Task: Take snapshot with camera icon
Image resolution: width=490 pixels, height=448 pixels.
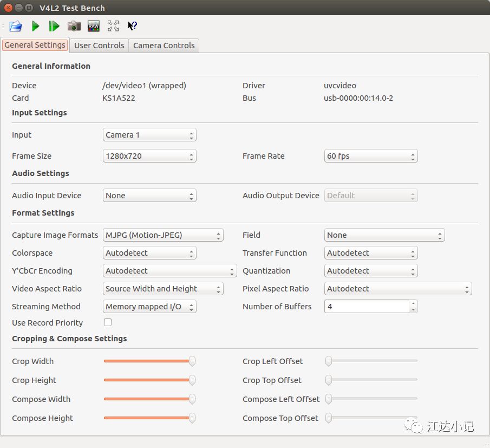Action: 74,26
